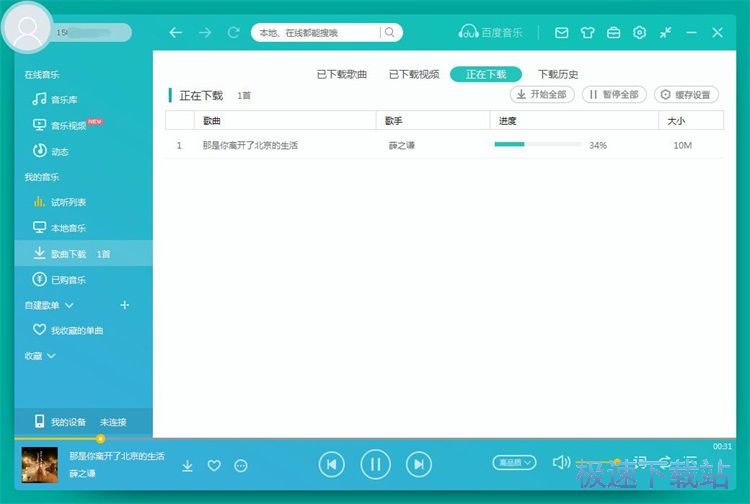Expand the 收藏 section chevron

tap(51, 356)
